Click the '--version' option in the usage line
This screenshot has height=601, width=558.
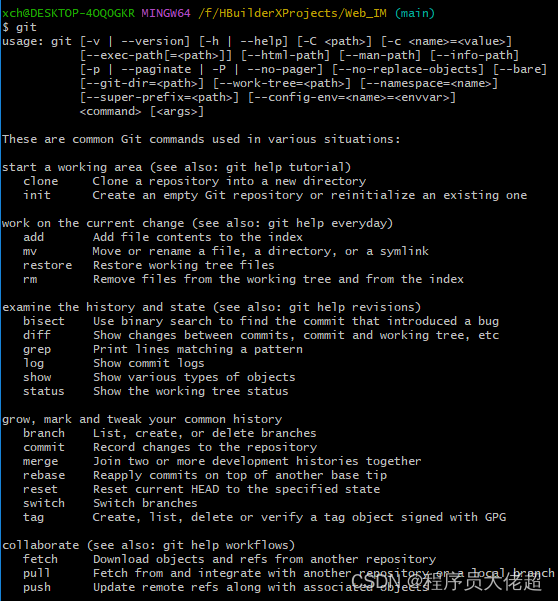[x=153, y=41]
